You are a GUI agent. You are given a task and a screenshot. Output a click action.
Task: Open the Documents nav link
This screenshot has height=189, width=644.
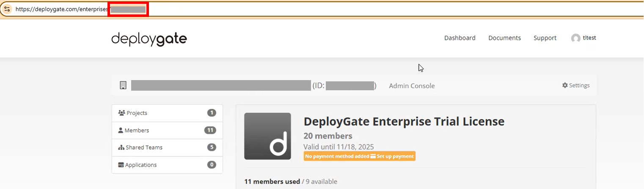coord(504,38)
